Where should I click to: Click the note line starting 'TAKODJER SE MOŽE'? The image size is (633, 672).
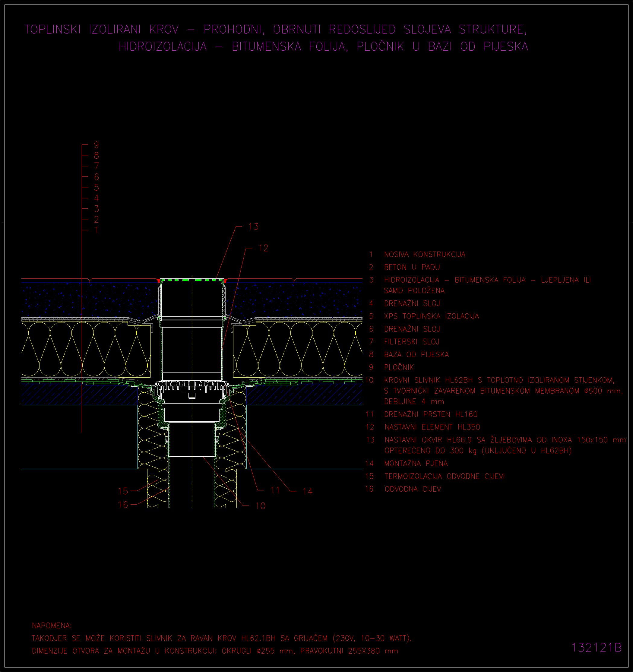[x=222, y=638]
